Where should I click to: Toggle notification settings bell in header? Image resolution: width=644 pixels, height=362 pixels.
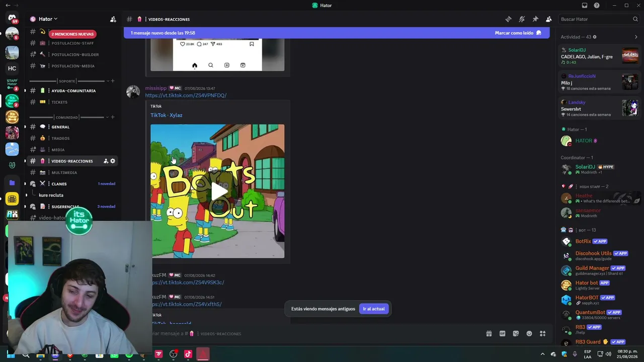click(522, 19)
